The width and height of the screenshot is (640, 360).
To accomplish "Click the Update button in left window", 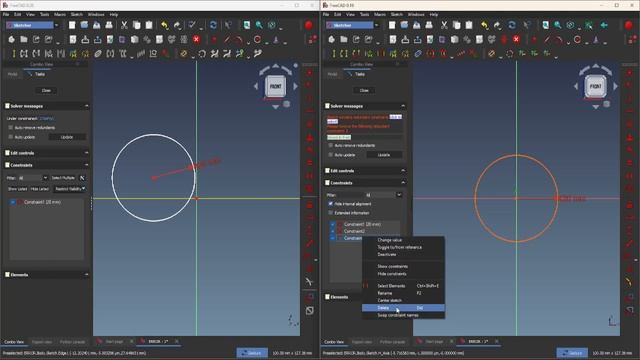I will [x=67, y=137].
